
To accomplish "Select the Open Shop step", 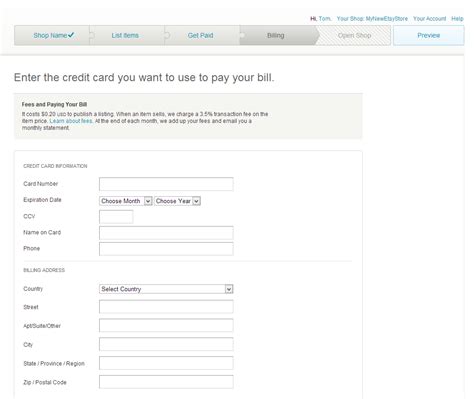I will tap(354, 35).
